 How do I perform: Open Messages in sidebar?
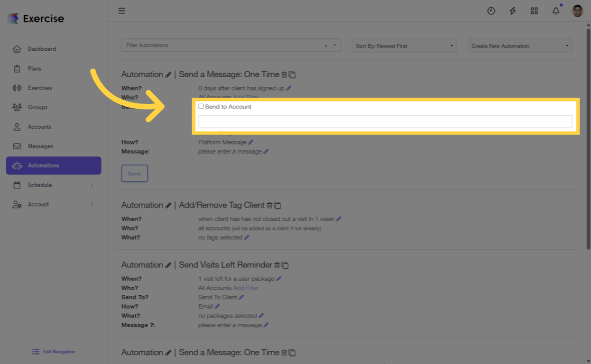(x=54, y=146)
